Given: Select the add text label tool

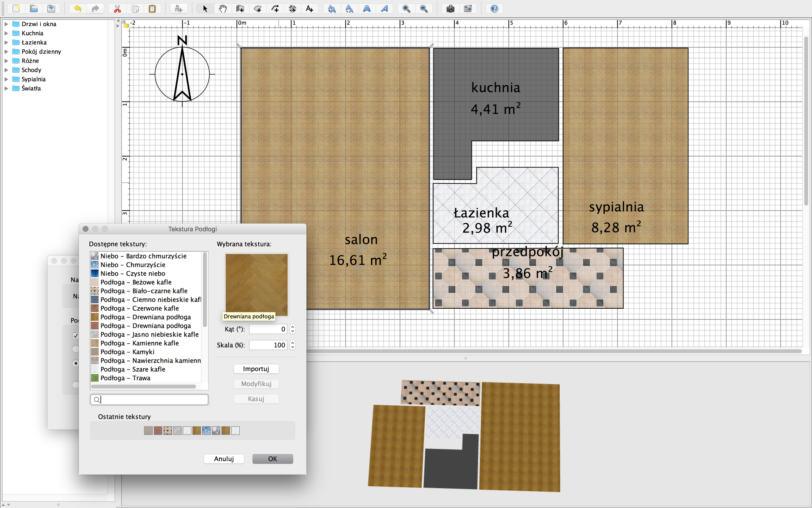Looking at the screenshot, I should [310, 9].
